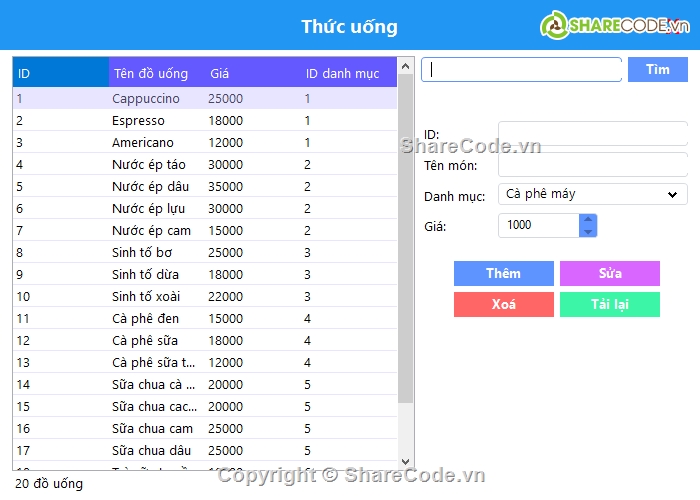Click the Tên món input field
Image resolution: width=700 pixels, height=500 pixels.
[592, 165]
